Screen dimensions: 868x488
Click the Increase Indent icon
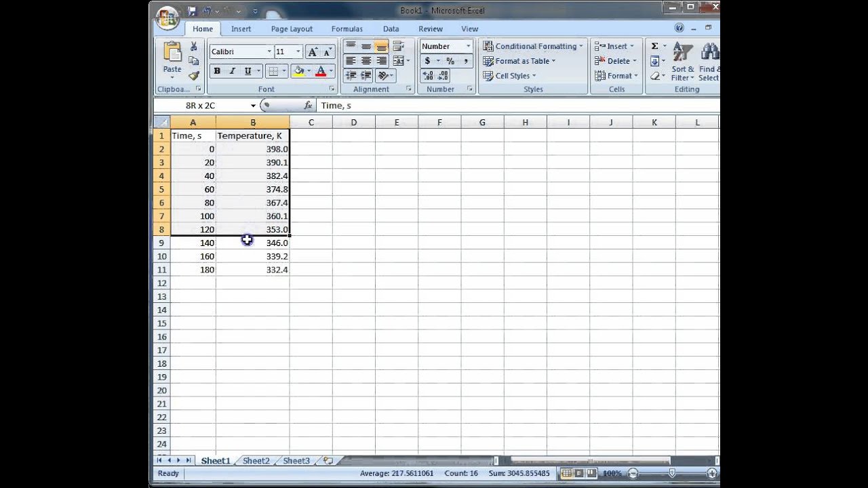[366, 76]
